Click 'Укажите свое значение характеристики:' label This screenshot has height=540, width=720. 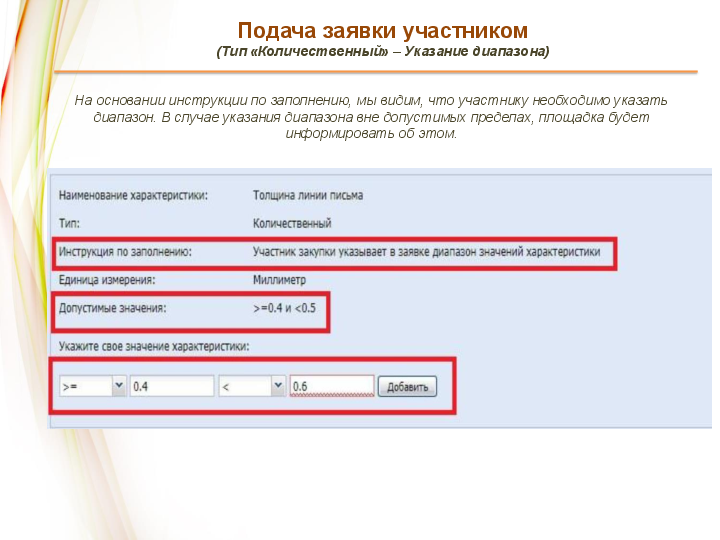154,347
